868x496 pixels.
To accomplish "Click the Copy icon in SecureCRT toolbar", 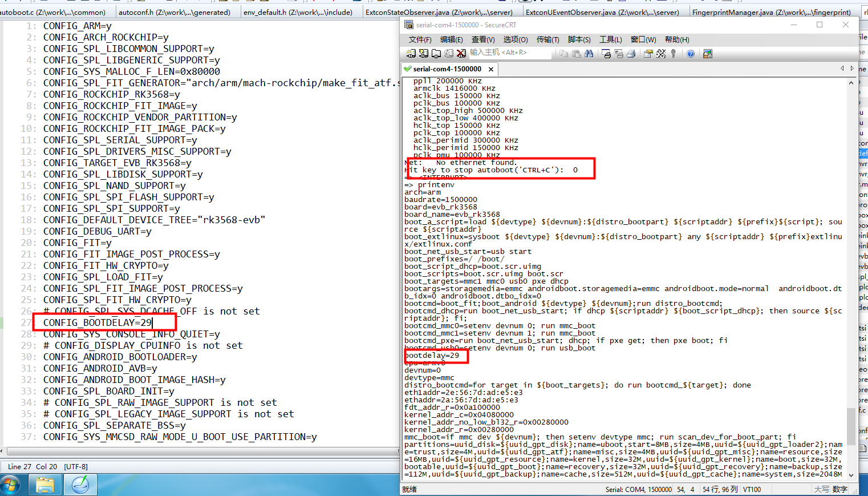I will click(x=564, y=53).
